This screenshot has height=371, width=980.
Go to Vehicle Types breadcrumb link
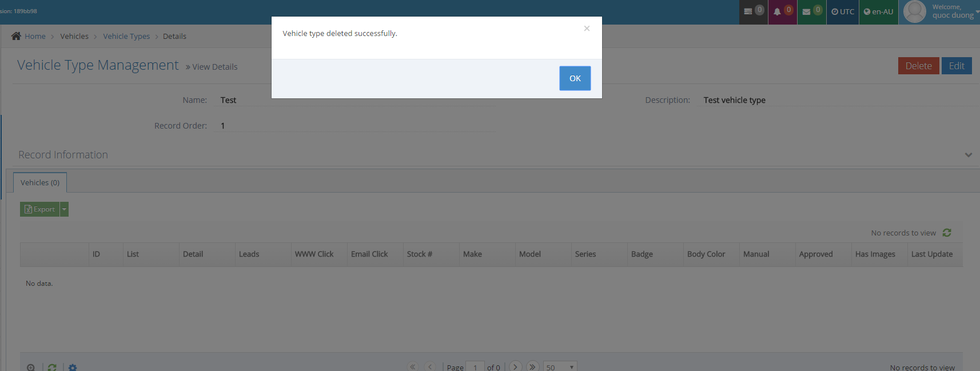click(126, 36)
